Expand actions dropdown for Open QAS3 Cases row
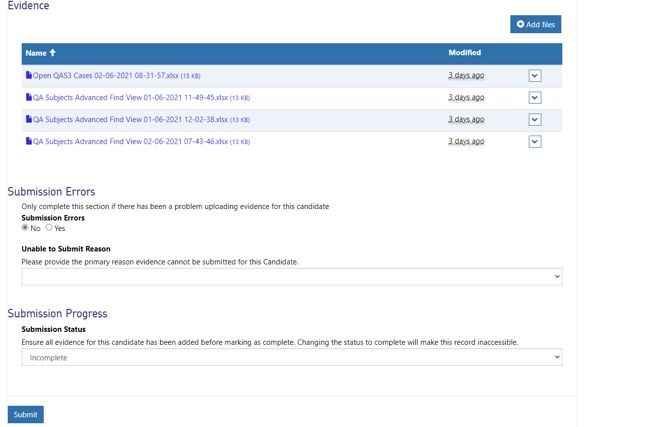This screenshot has height=427, width=672. coord(534,76)
